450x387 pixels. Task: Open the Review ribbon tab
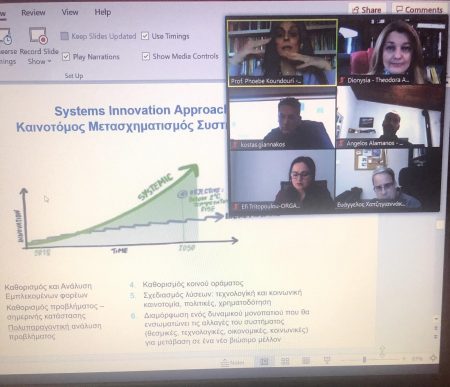33,13
